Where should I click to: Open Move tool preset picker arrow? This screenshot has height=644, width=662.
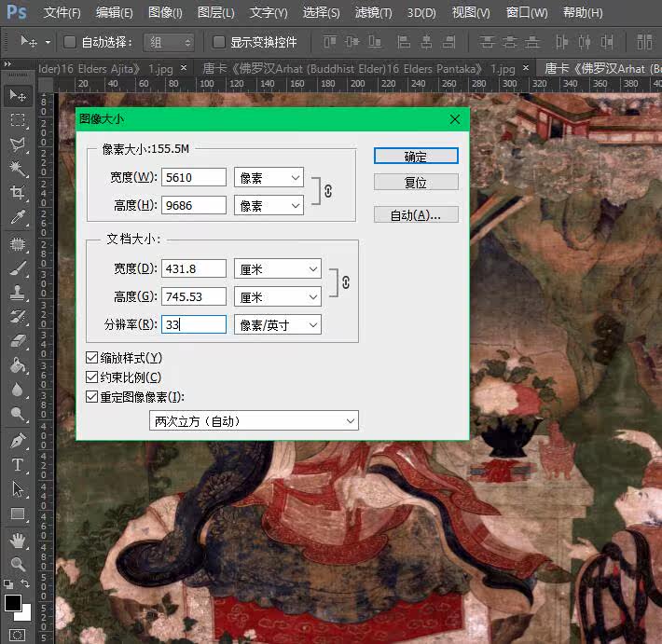click(x=48, y=42)
